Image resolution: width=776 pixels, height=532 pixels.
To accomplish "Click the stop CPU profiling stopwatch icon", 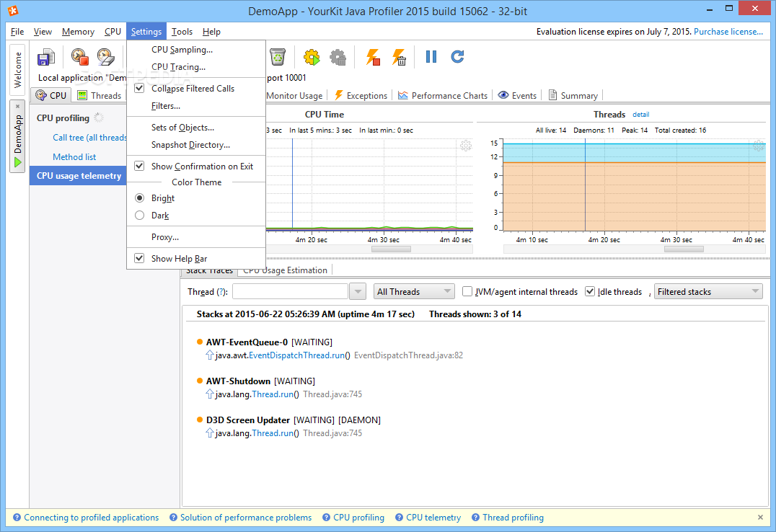I will (x=79, y=57).
